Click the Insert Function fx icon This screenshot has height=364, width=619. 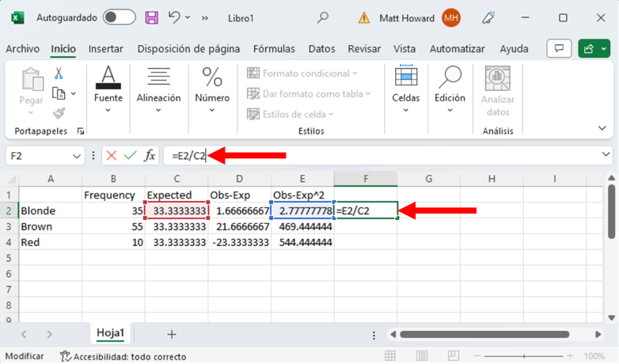coord(150,156)
